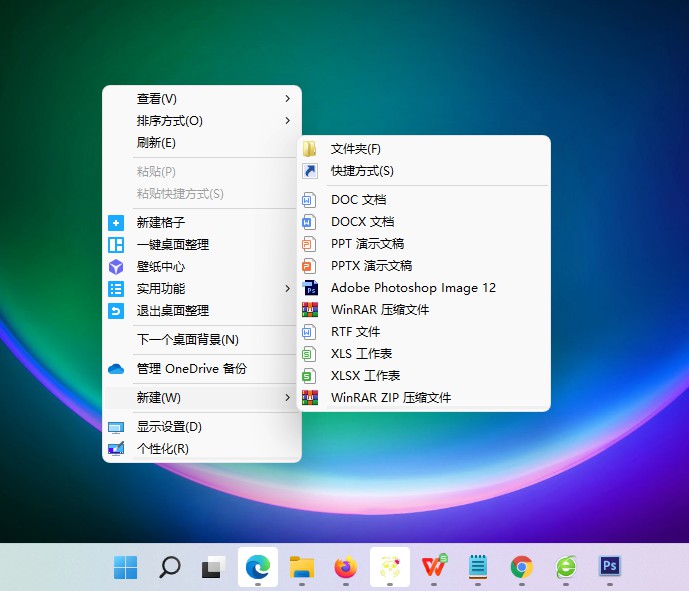Open the Windows Start menu

pyautogui.click(x=125, y=567)
